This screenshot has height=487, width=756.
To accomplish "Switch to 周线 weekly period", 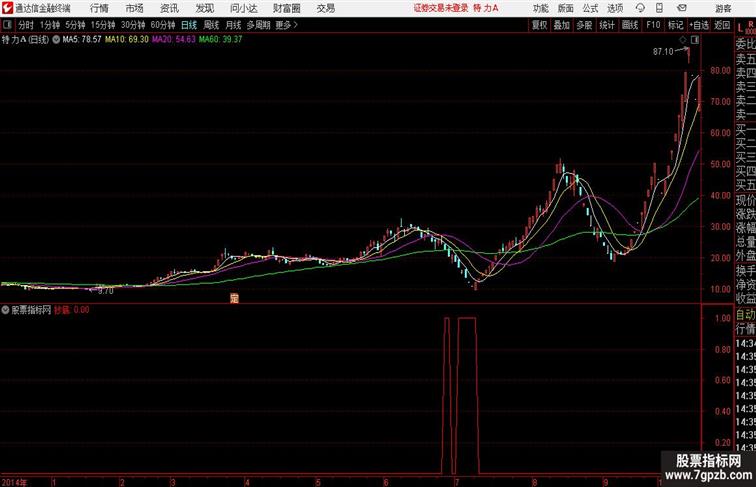I will pos(211,25).
